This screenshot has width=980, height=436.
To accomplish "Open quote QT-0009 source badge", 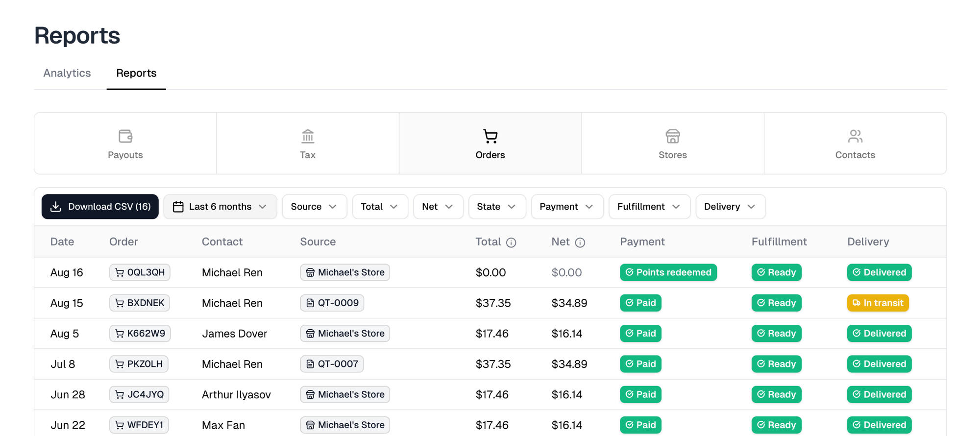I will click(332, 303).
